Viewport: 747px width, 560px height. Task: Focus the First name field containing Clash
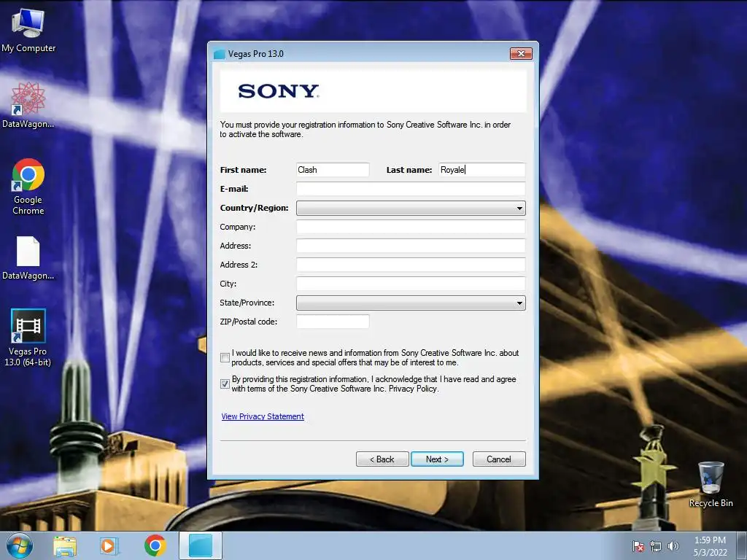tap(333, 170)
